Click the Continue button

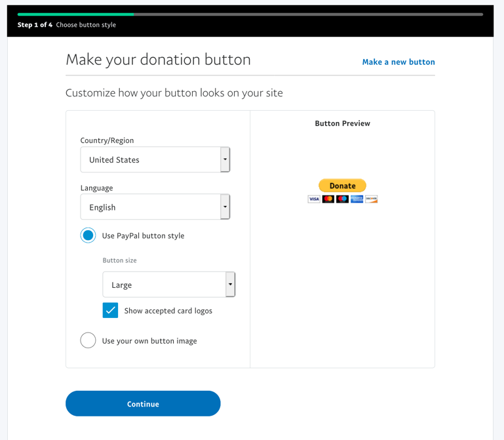click(x=143, y=404)
